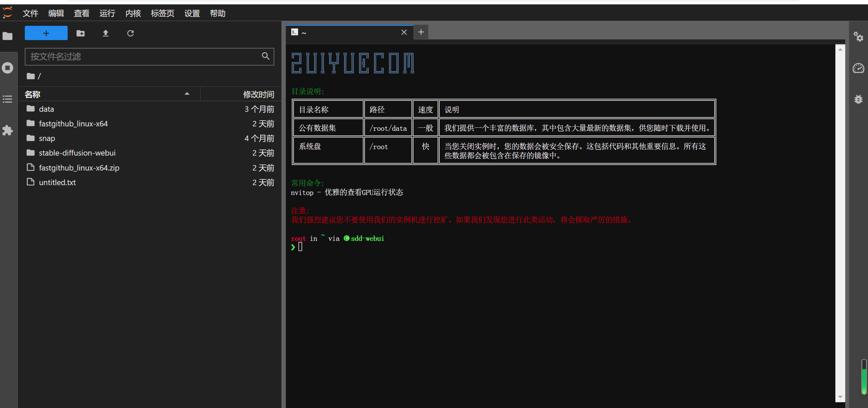This screenshot has height=408, width=868.
Task: Close the terminal tab
Action: pyautogui.click(x=404, y=32)
